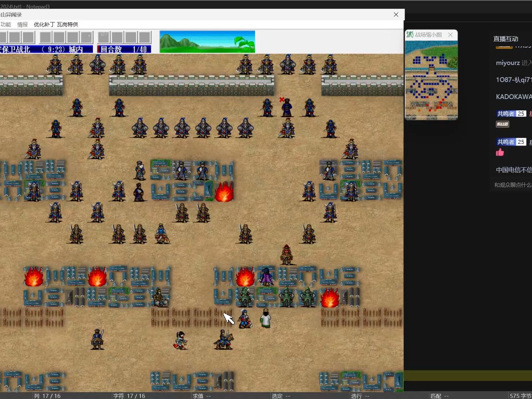Select the purple-robed unit beside the fire
532x399 pixels.
click(x=266, y=277)
